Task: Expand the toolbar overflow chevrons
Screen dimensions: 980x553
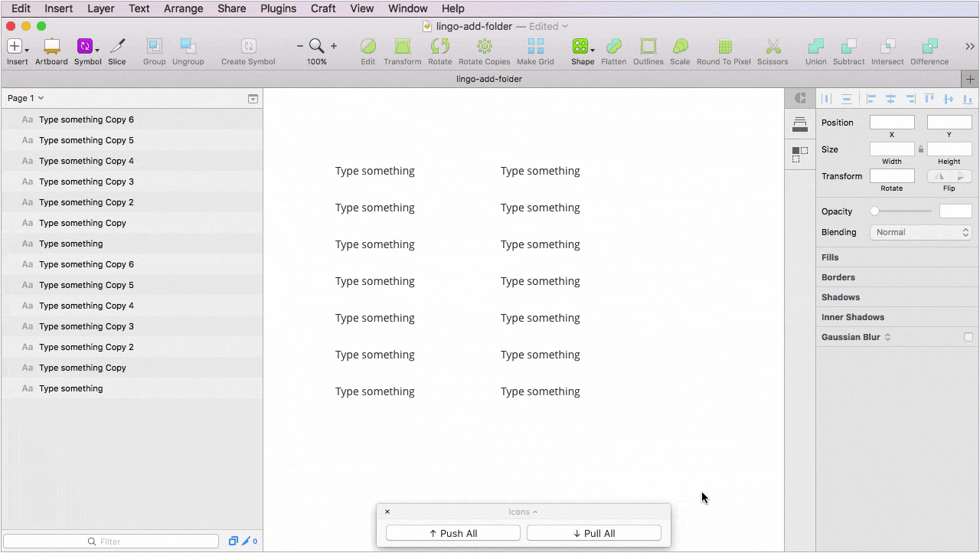Action: click(969, 47)
